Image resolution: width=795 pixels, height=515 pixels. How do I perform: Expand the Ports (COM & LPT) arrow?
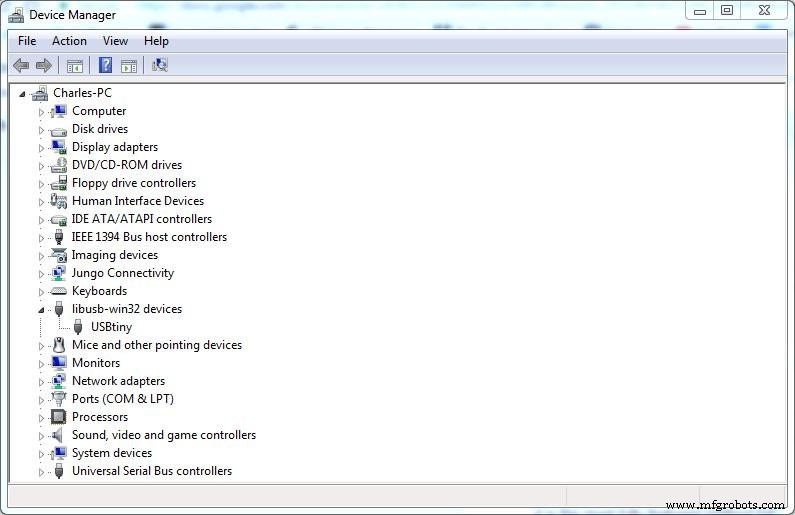point(42,400)
